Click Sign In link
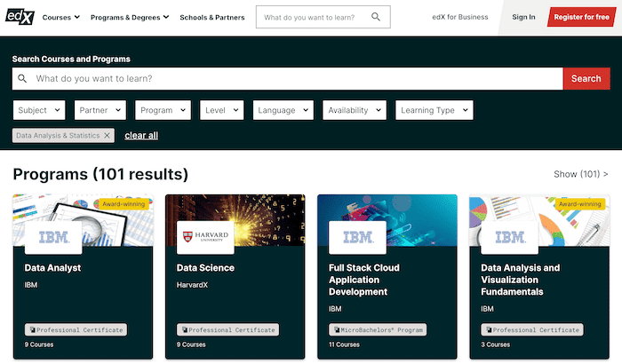Screen dimensions: 622x364 coord(523,17)
